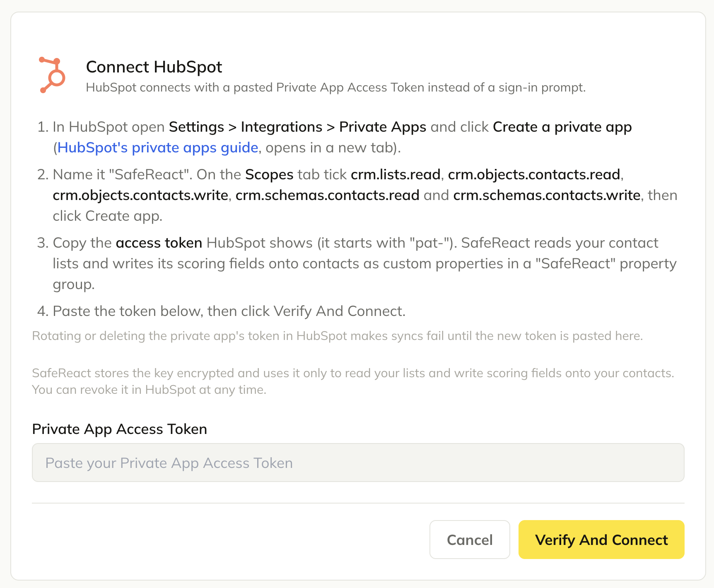Click the Verify And Connect button

point(601,540)
